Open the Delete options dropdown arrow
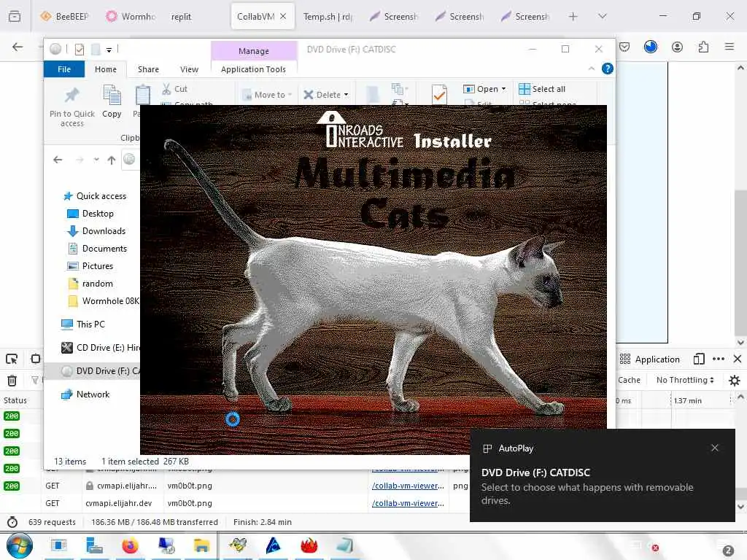The image size is (747, 560). tap(346, 95)
